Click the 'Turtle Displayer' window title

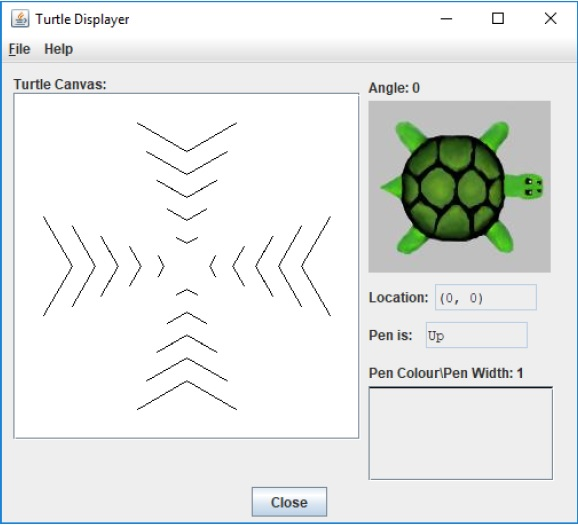click(82, 19)
